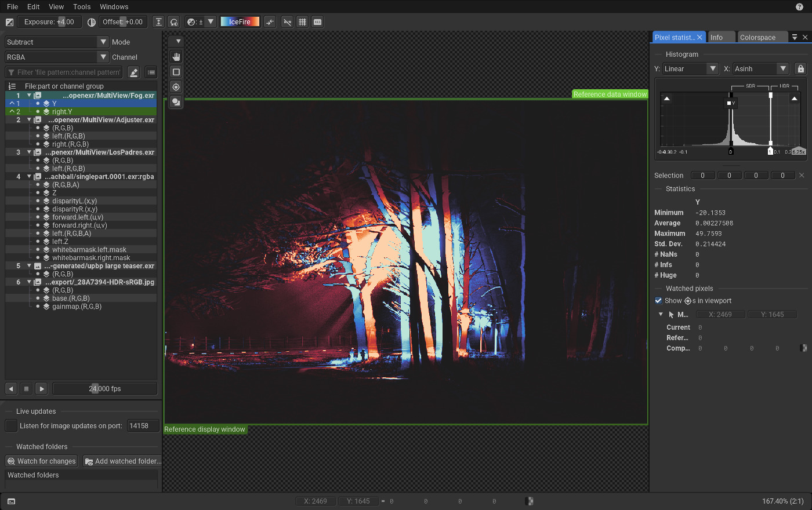The width and height of the screenshot is (812, 510).
Task: Click the Add watched folder button
Action: pyautogui.click(x=122, y=461)
